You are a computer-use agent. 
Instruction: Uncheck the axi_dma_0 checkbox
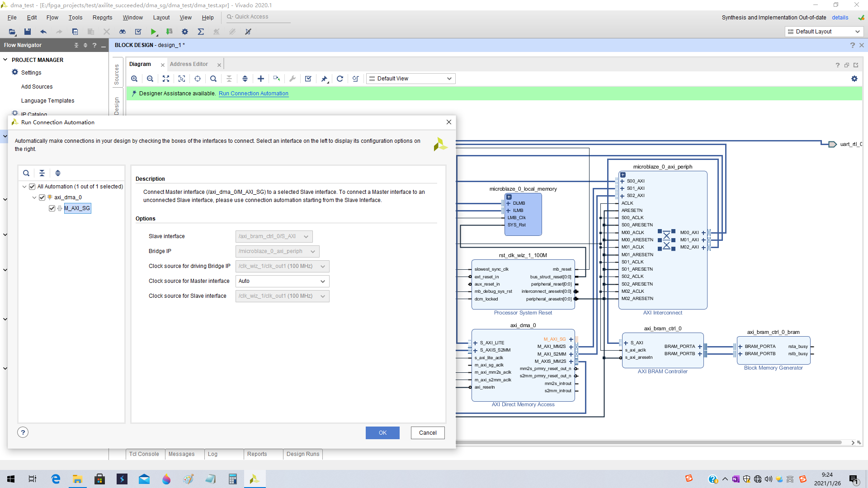click(x=42, y=197)
